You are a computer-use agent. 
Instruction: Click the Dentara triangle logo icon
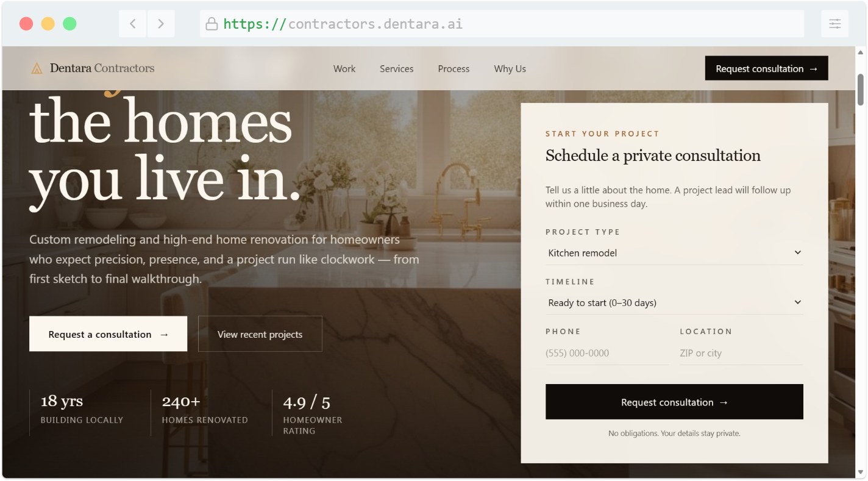[x=37, y=68]
